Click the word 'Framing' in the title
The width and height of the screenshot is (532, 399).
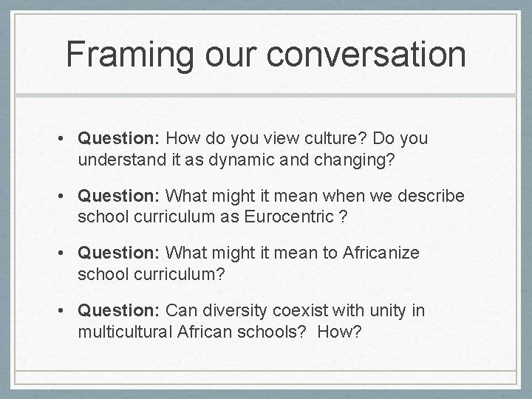pos(130,56)
